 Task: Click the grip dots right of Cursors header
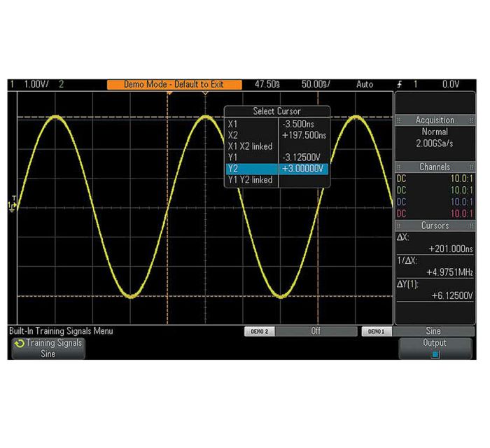[471, 226]
